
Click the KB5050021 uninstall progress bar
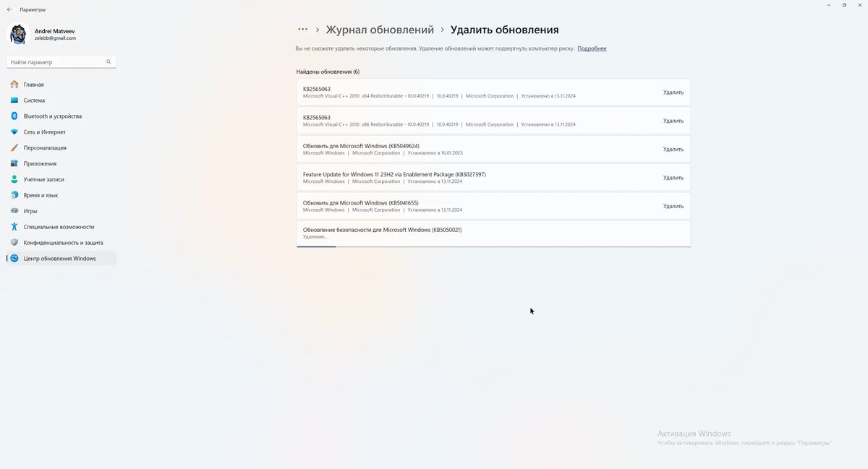pos(316,246)
